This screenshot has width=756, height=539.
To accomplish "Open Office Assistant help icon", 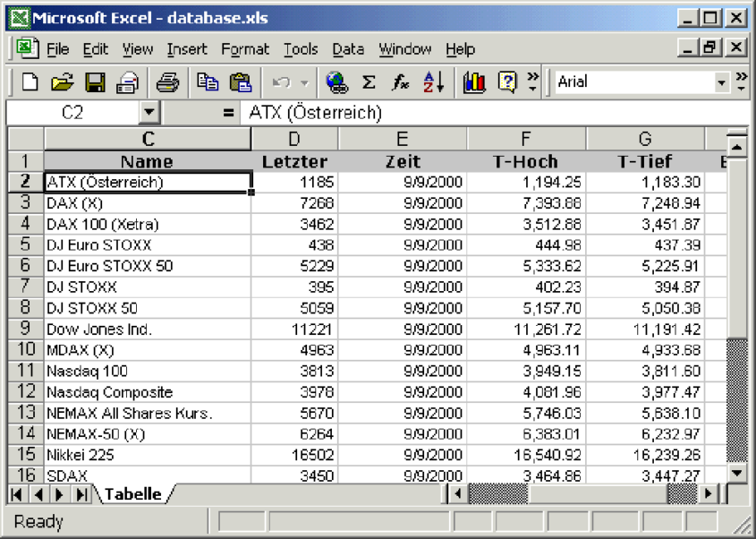I will tap(507, 82).
